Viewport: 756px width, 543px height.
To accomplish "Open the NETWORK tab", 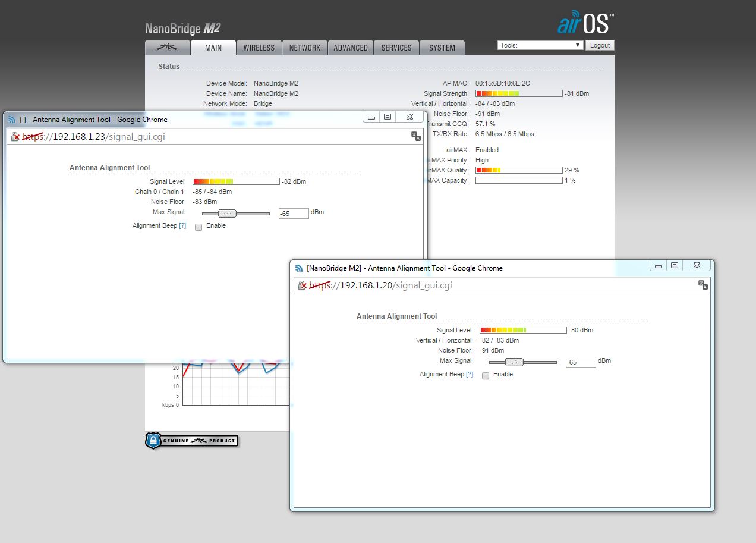I will pos(305,48).
